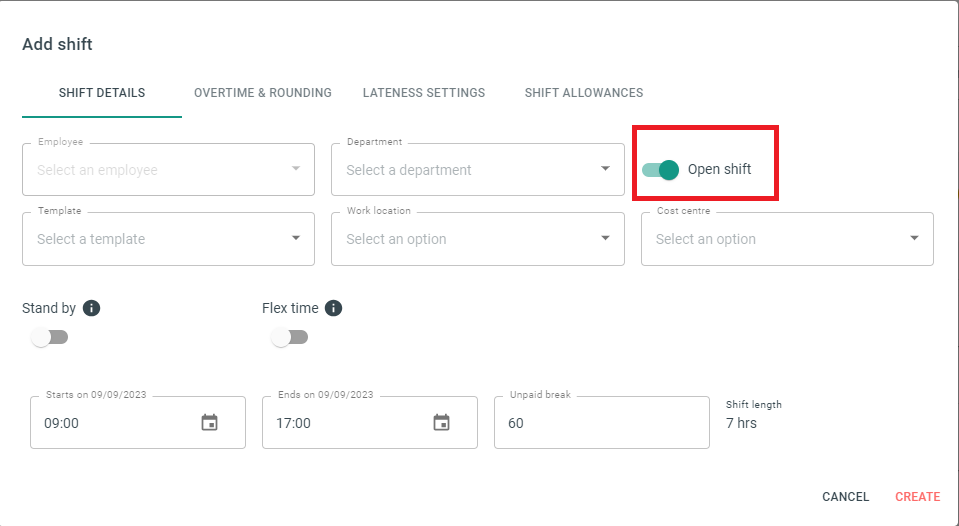
Task: Open the disabled Employee dropdown
Action: click(x=168, y=169)
